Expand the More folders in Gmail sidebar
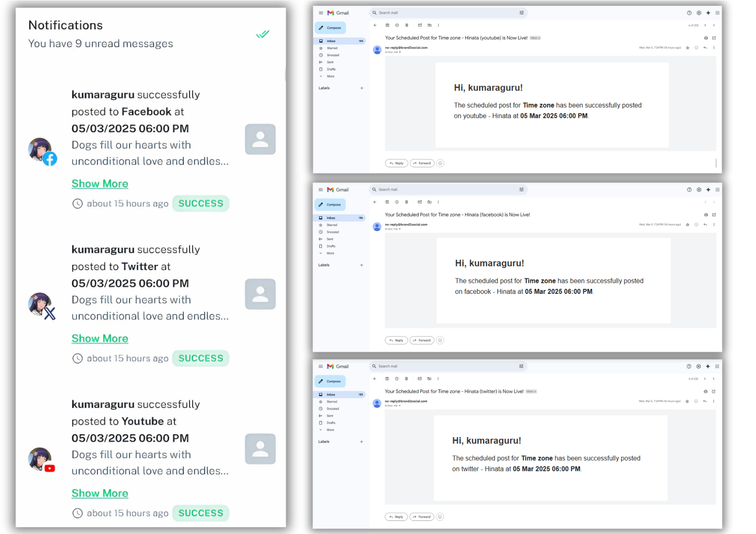Viewport: 756px width, 534px height. (331, 76)
